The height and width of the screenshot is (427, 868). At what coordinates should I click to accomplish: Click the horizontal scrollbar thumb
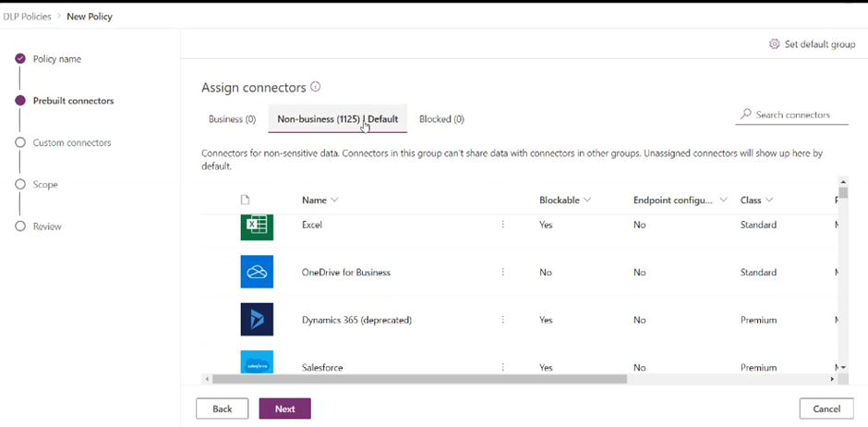[x=419, y=379]
